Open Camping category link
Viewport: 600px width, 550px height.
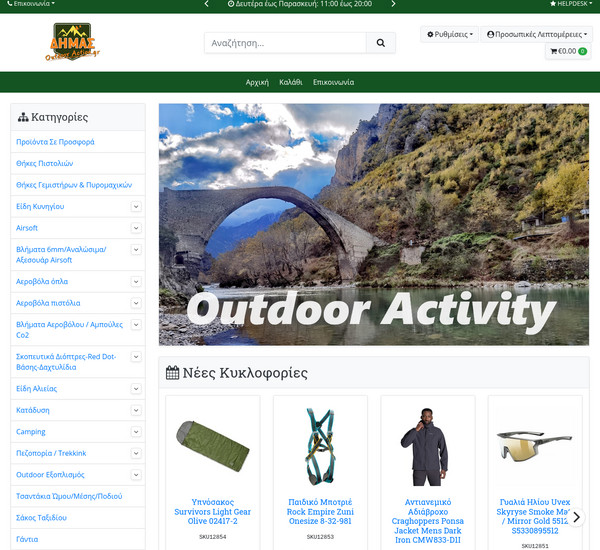coord(31,432)
